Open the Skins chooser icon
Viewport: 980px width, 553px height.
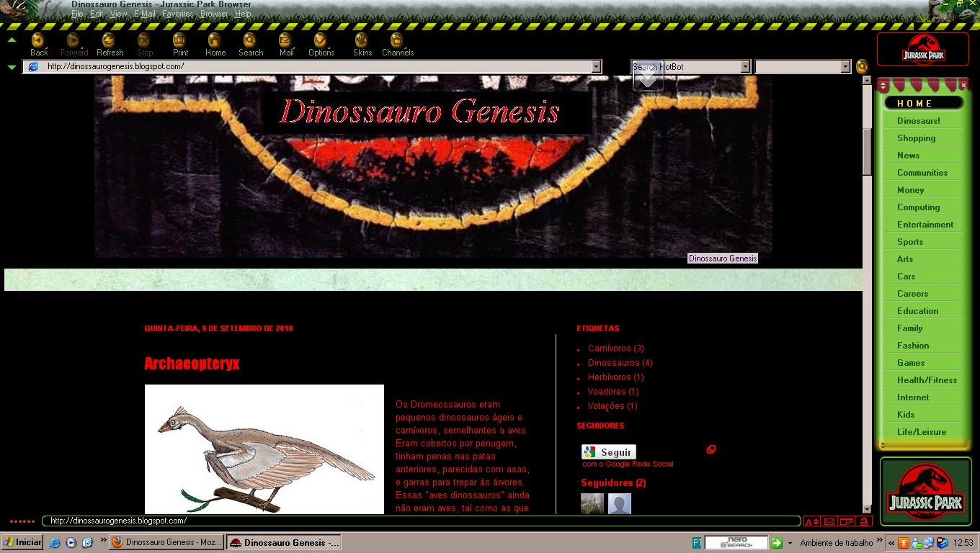tap(362, 44)
